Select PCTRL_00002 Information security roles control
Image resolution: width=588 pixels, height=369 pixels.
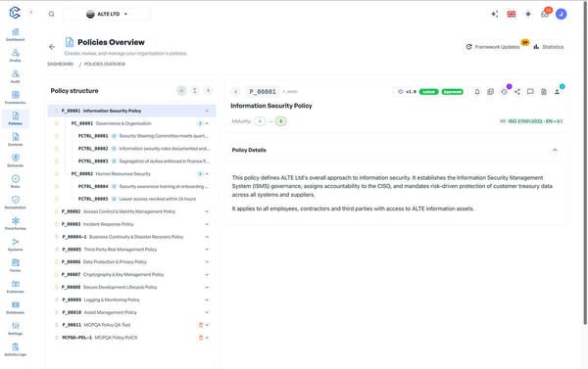pos(143,149)
